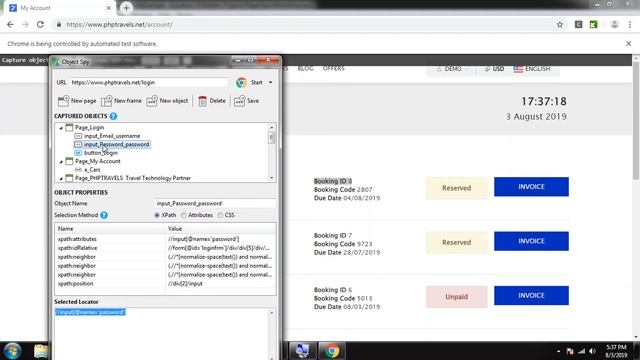The image size is (640, 360).
Task: Click Unpaid status for booking 5013
Action: click(x=456, y=297)
